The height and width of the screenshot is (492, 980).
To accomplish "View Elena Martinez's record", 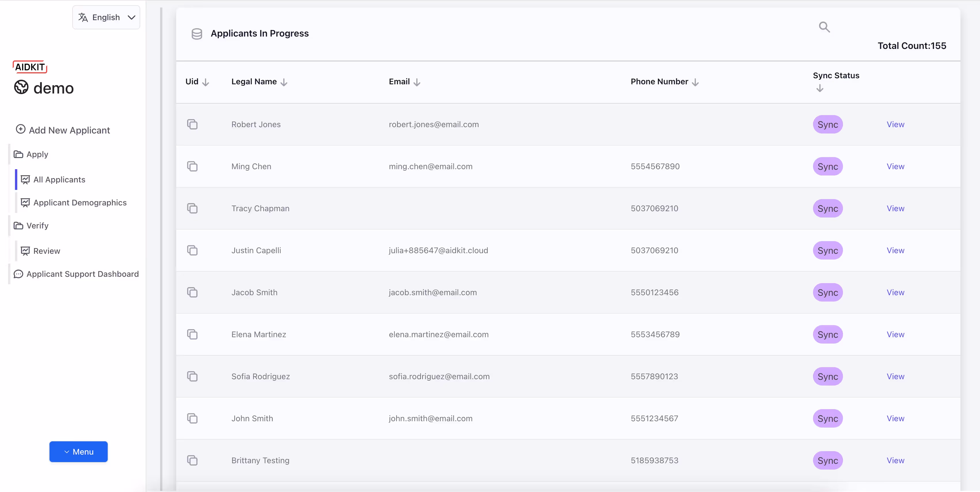I will tap(896, 334).
